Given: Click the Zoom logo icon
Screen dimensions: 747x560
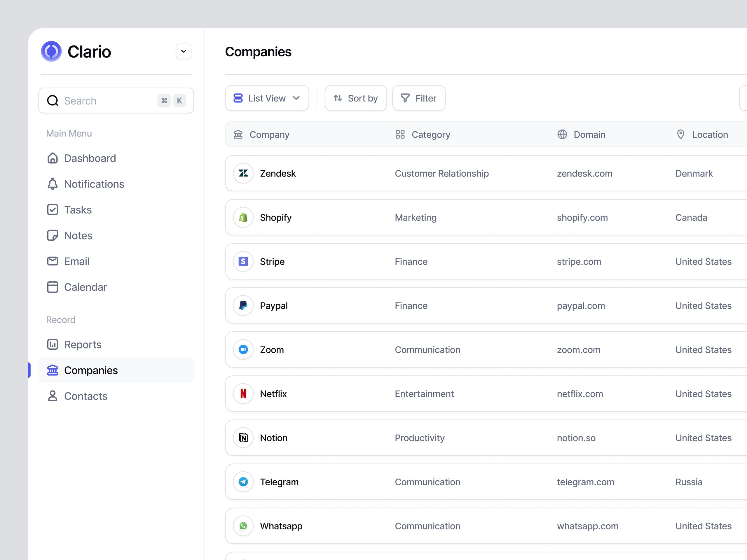Looking at the screenshot, I should pyautogui.click(x=243, y=350).
